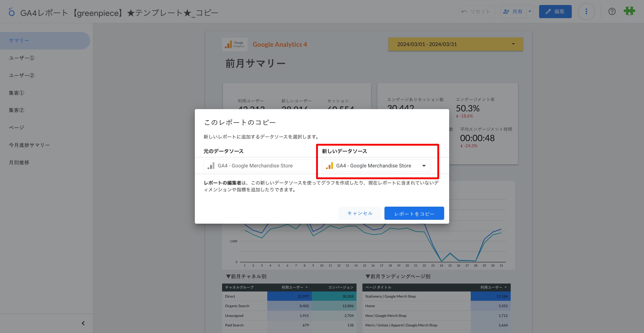Click the report title in the header
644x333 pixels.
(119, 12)
